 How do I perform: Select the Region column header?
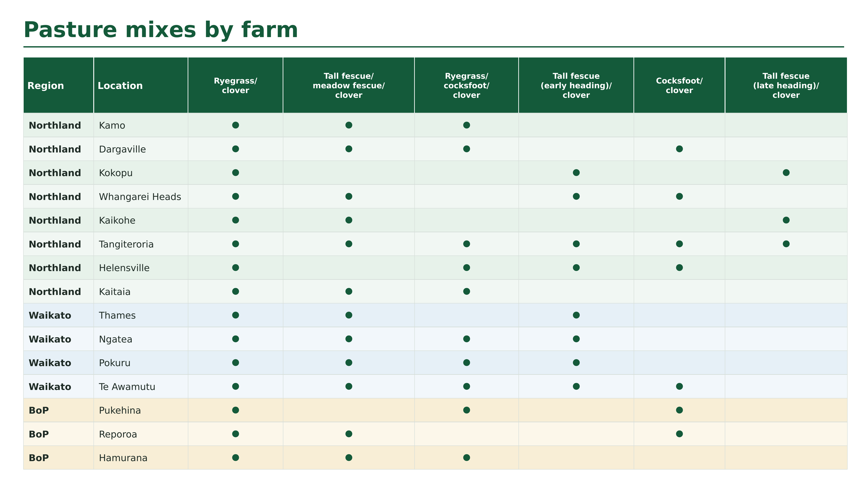[x=58, y=85]
